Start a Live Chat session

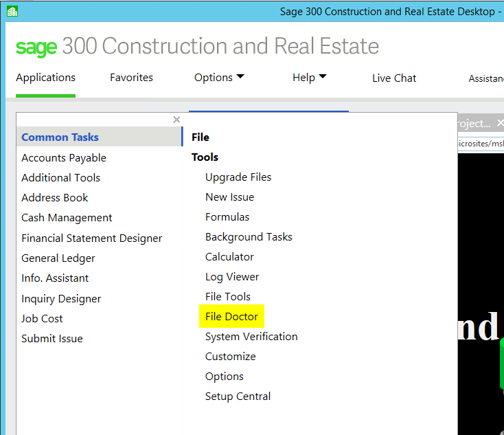click(x=394, y=78)
